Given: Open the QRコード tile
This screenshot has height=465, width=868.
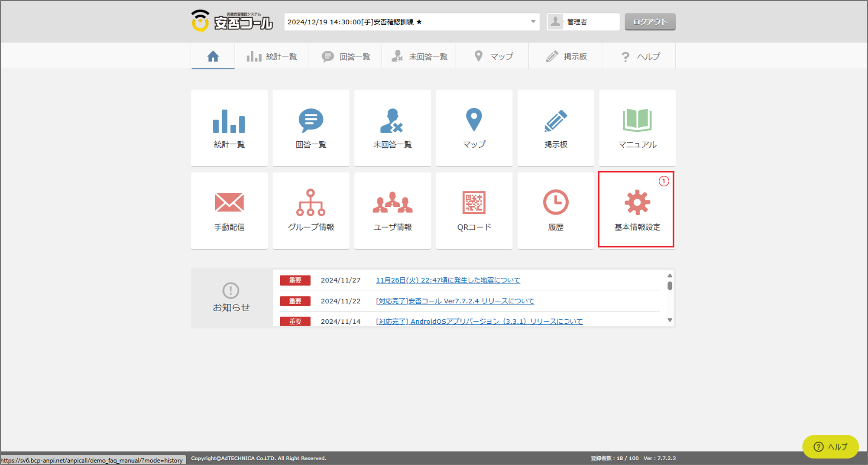Looking at the screenshot, I should (x=474, y=211).
